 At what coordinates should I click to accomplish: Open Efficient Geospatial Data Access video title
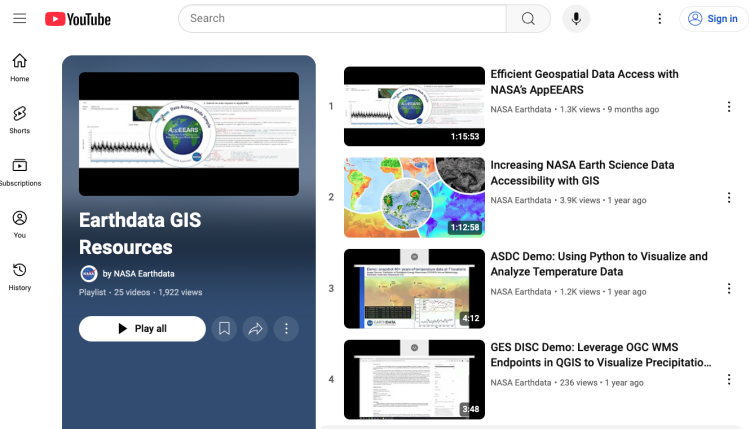tap(585, 82)
